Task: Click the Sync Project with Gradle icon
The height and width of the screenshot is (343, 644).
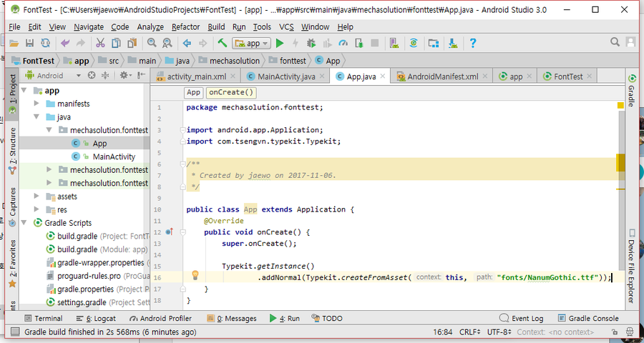Action: [414, 43]
